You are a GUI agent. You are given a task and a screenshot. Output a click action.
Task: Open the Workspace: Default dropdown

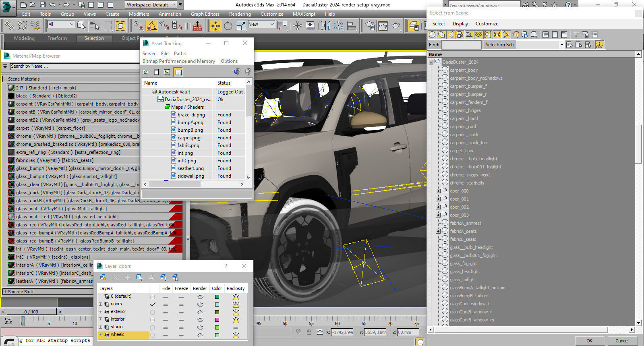click(151, 5)
